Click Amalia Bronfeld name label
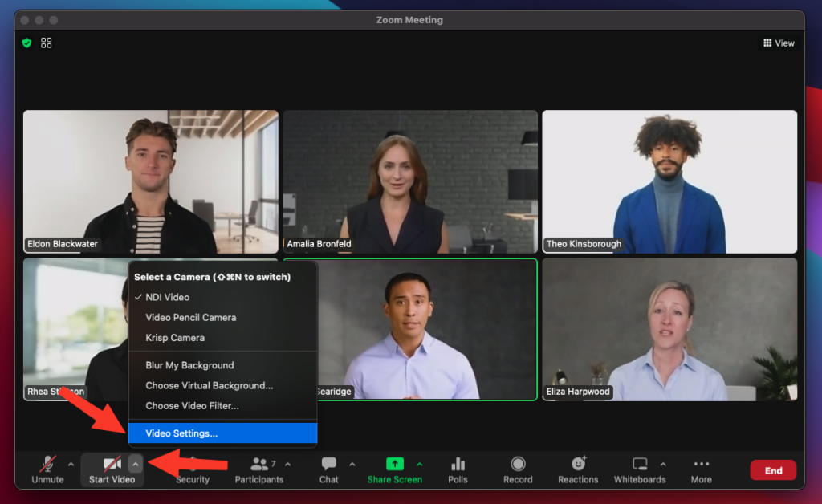 coord(319,244)
